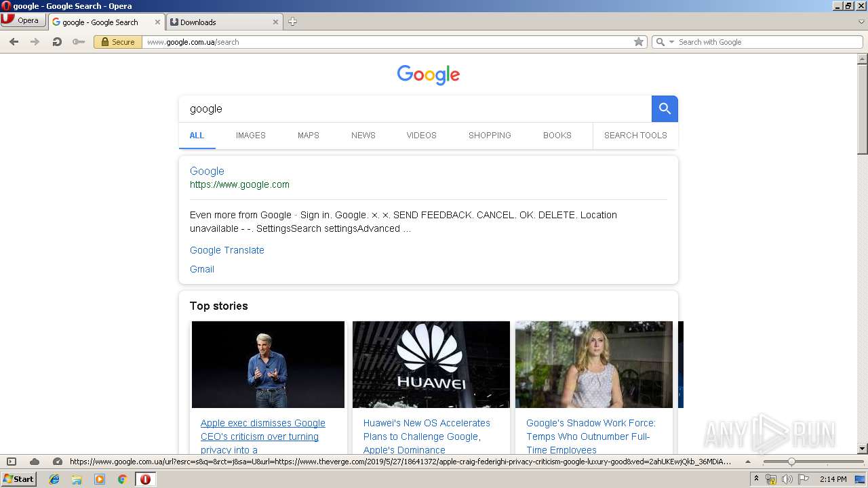Launch Chrome from the taskbar
868x488 pixels.
122,479
